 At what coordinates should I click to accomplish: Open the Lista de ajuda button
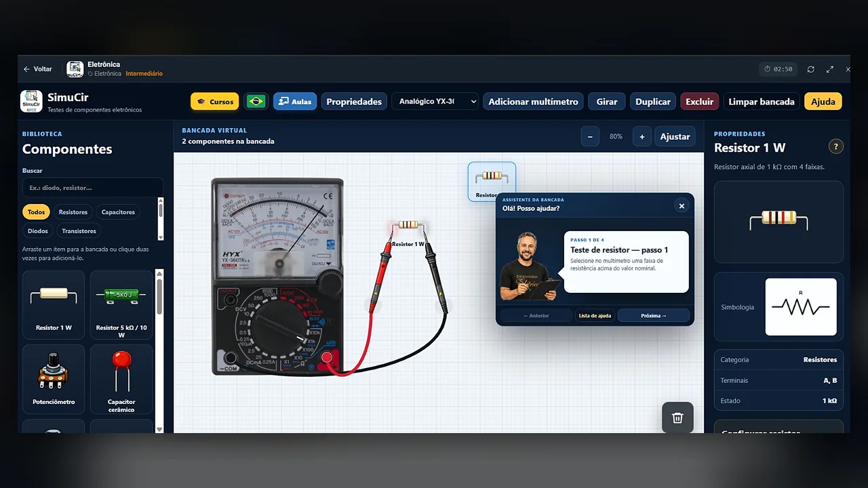pyautogui.click(x=595, y=316)
